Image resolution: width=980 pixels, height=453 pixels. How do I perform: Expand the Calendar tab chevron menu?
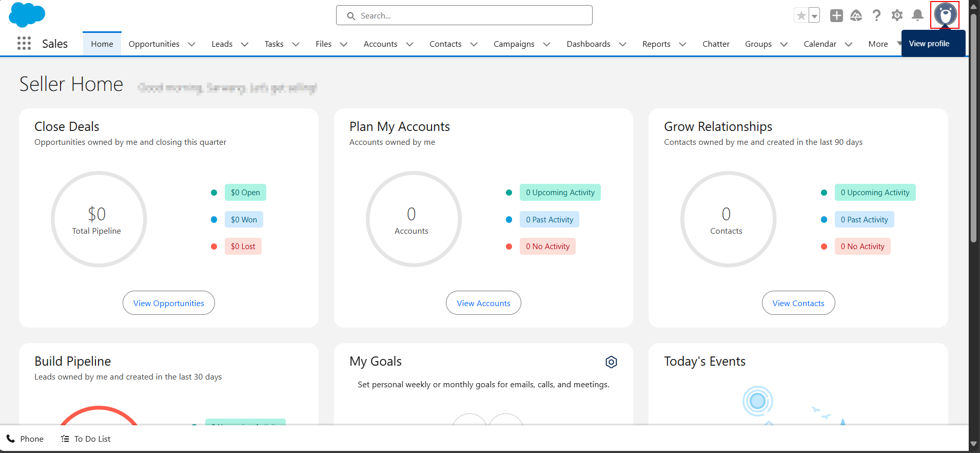[x=848, y=44]
